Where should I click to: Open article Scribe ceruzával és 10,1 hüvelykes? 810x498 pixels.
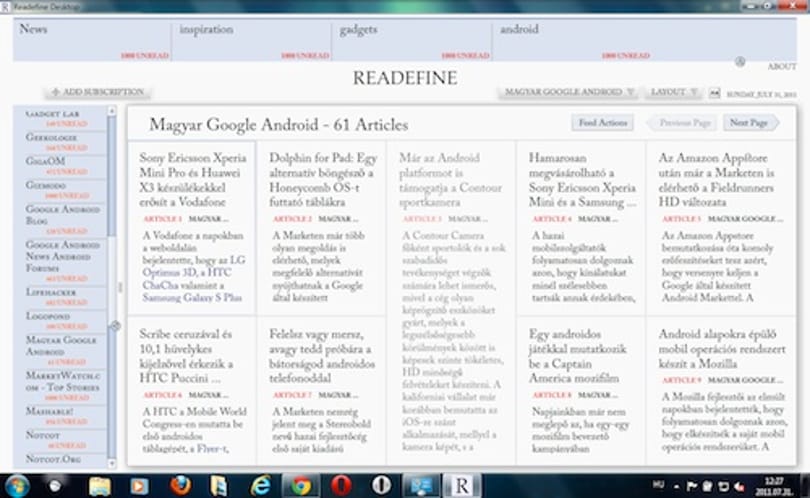tap(186, 356)
